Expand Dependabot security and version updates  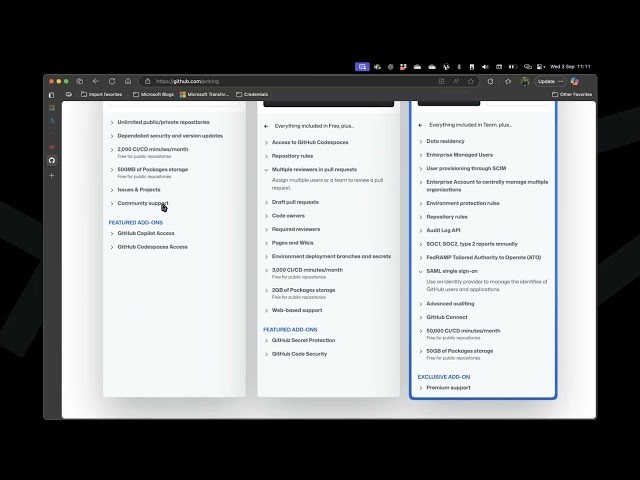[166, 136]
